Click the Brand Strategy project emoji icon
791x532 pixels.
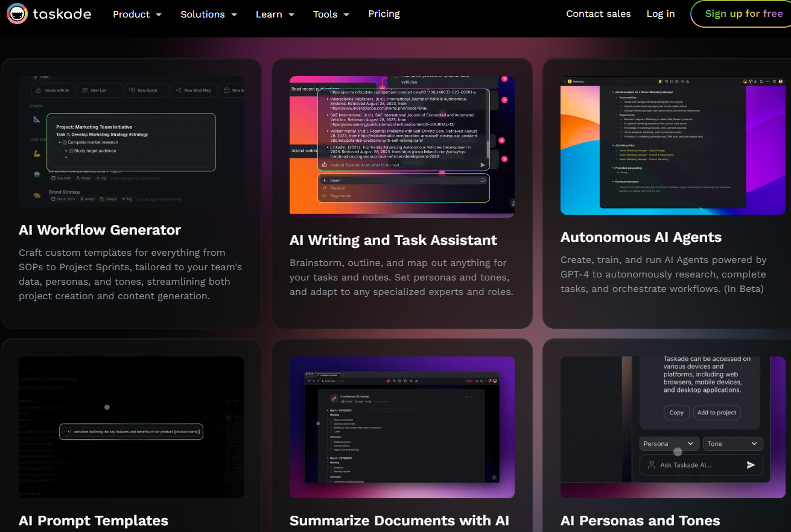coord(37,195)
